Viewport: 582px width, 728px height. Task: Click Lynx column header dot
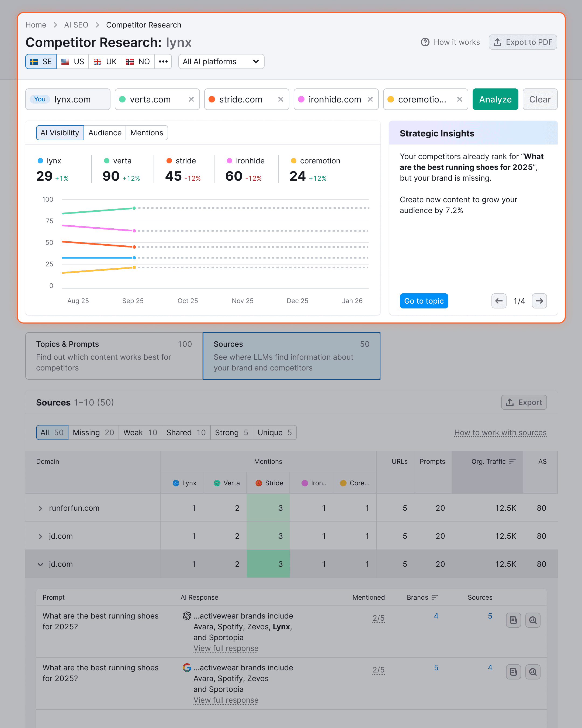[x=176, y=483]
